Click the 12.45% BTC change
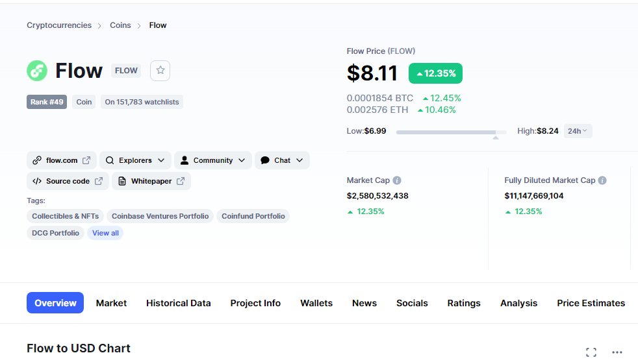 tap(442, 99)
